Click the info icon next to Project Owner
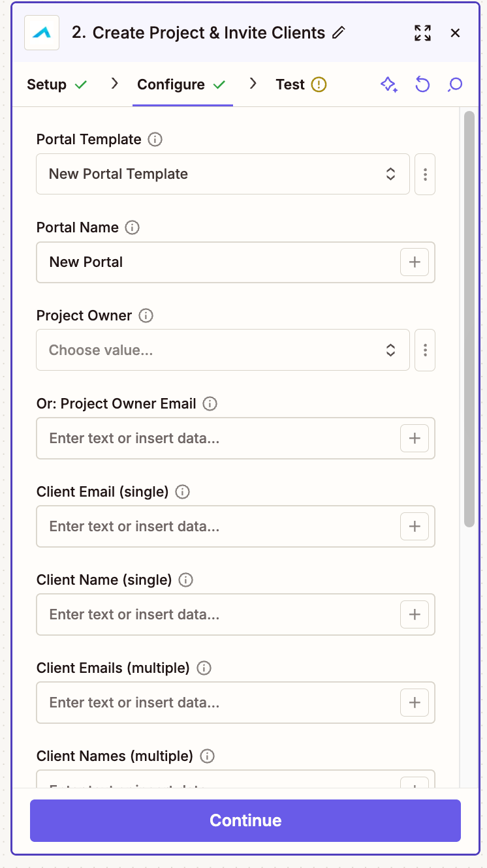 click(146, 315)
